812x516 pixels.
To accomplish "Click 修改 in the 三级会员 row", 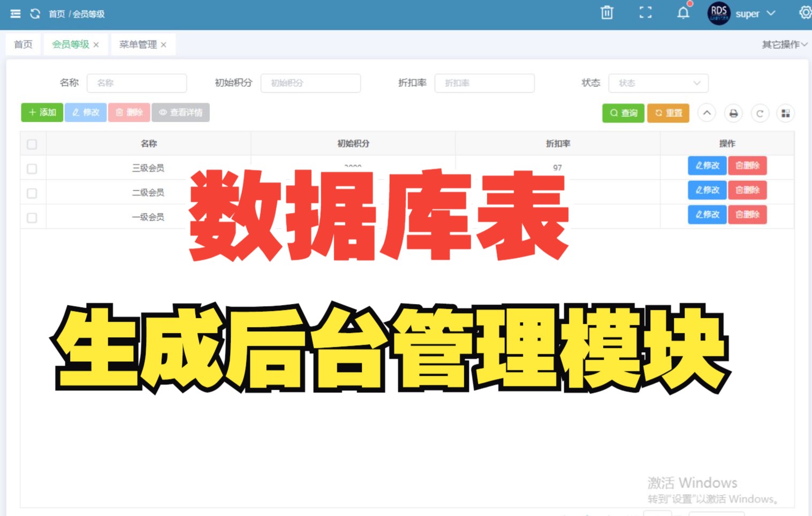I will click(x=707, y=165).
